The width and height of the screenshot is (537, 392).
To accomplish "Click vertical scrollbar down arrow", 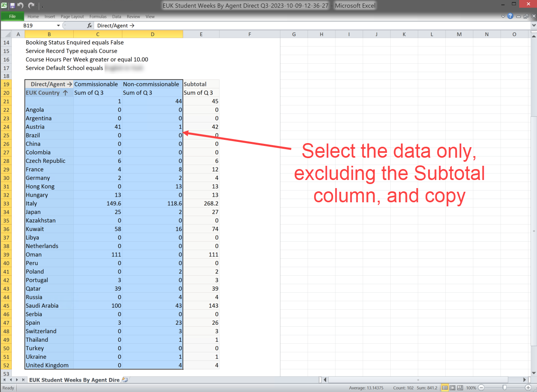I will coord(534,373).
